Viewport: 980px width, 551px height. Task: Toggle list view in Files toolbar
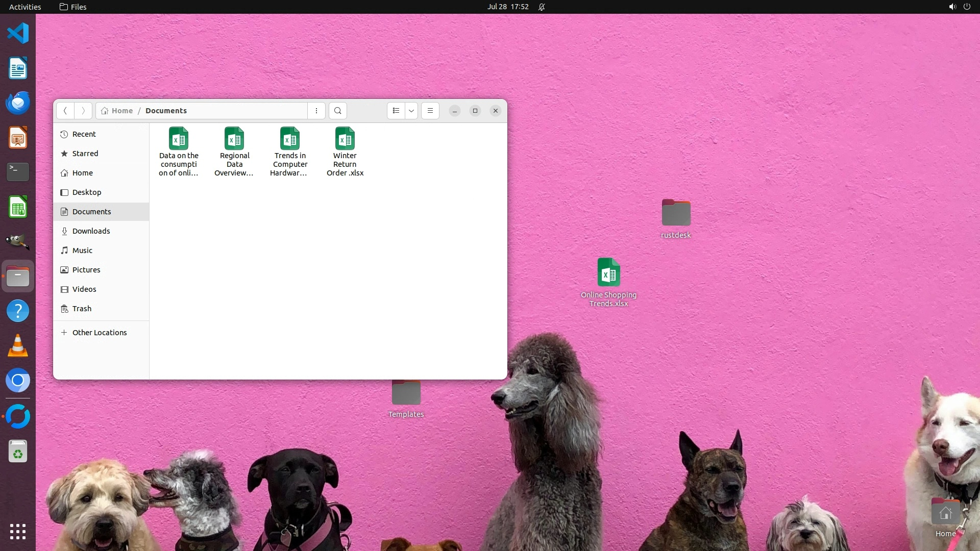coord(396,111)
